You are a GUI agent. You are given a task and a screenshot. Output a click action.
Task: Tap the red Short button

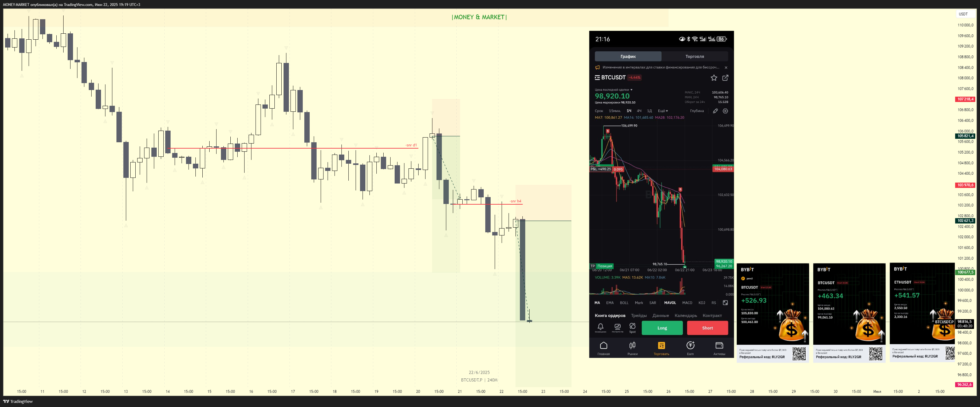tap(707, 328)
